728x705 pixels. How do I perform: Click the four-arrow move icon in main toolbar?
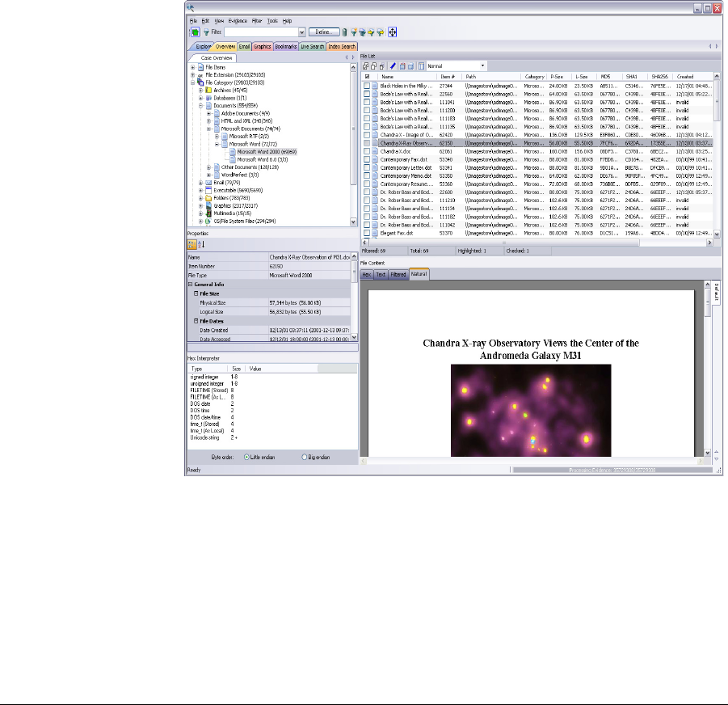393,32
